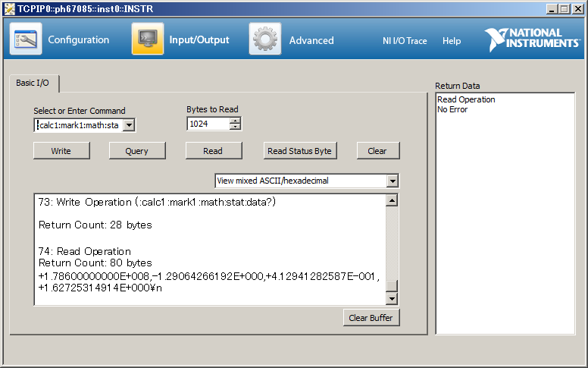Image resolution: width=588 pixels, height=368 pixels.
Task: Click the Read button
Action: point(214,150)
